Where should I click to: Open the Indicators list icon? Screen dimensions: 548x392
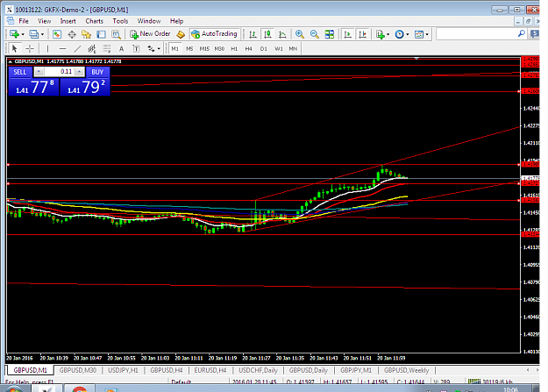pyautogui.click(x=381, y=34)
